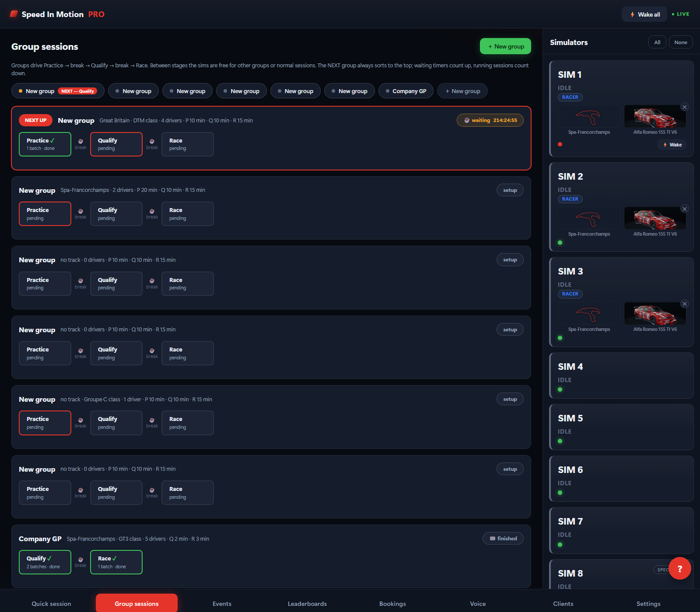Create a group with green New group button

coord(505,46)
